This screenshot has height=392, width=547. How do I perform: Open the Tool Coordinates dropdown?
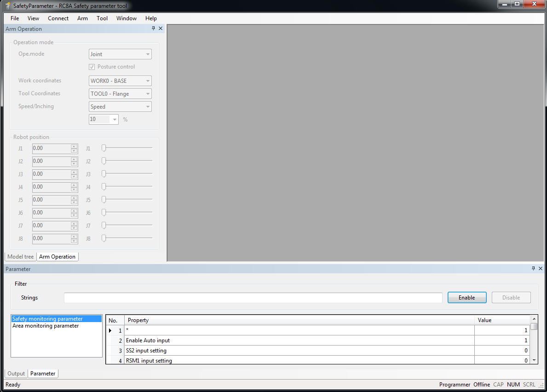120,94
